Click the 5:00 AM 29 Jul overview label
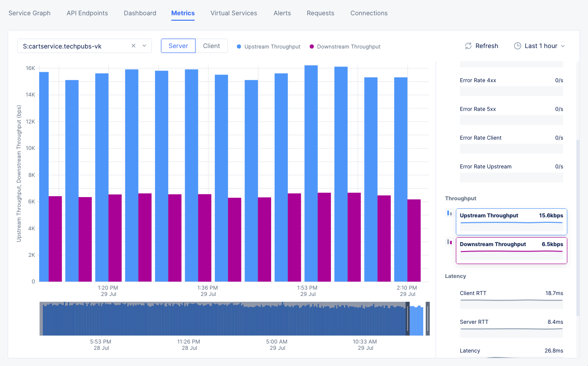Screen dimensions: 588x366 tap(276, 345)
